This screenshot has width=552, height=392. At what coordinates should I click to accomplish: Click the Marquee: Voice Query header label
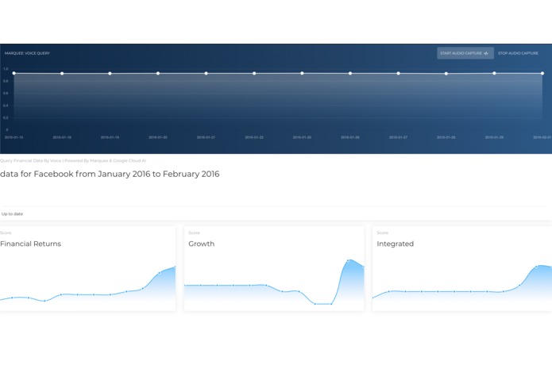point(27,53)
